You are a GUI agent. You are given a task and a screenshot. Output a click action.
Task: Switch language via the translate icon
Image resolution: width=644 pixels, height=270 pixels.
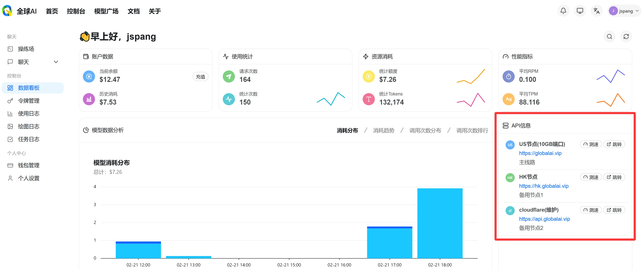coord(597,11)
